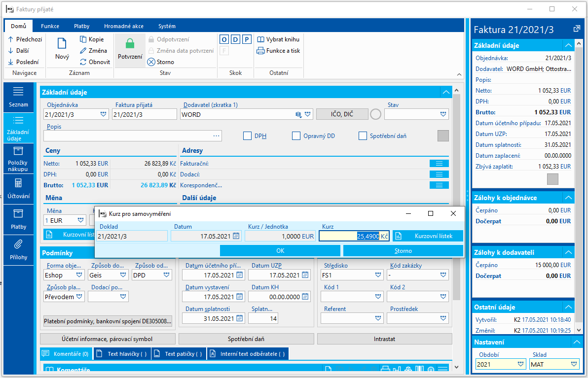Open the Období dropdown in Nastavení
This screenshot has height=378, width=588.
coord(521,364)
